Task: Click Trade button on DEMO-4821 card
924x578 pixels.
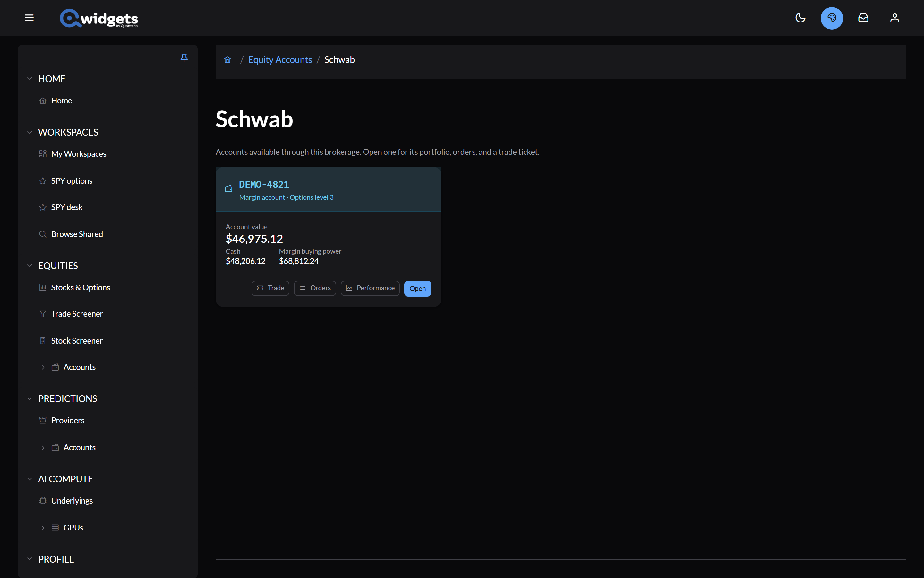Action: point(270,288)
